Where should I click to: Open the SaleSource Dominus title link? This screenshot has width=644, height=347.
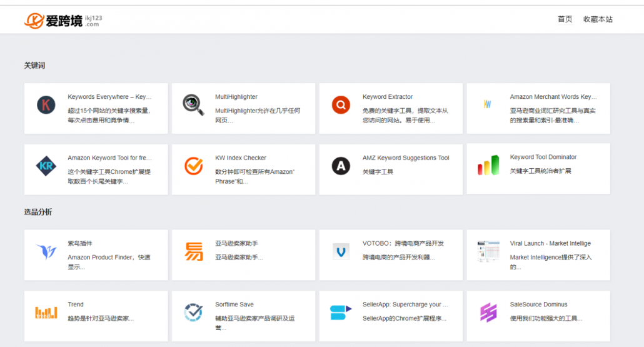point(538,304)
